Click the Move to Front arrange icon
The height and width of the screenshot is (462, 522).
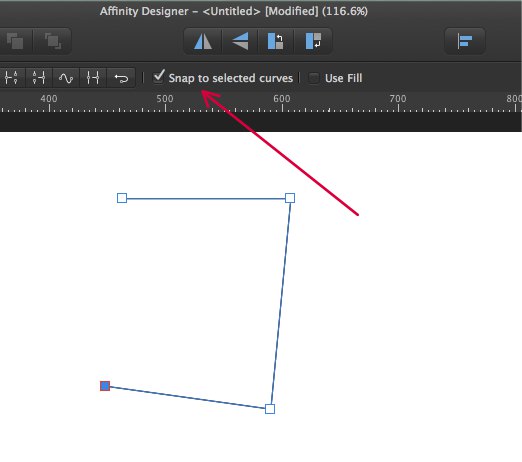pos(52,41)
